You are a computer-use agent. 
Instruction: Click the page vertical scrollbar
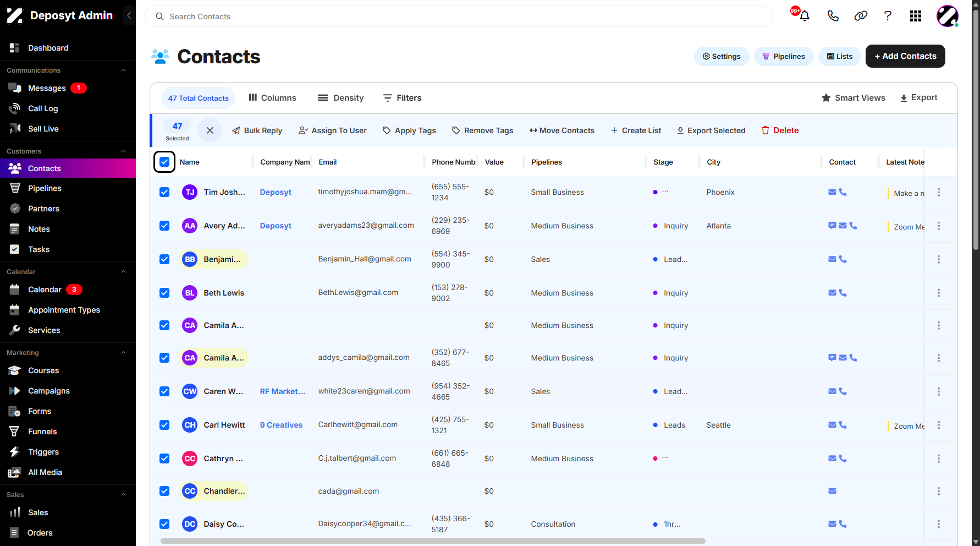coord(976,129)
